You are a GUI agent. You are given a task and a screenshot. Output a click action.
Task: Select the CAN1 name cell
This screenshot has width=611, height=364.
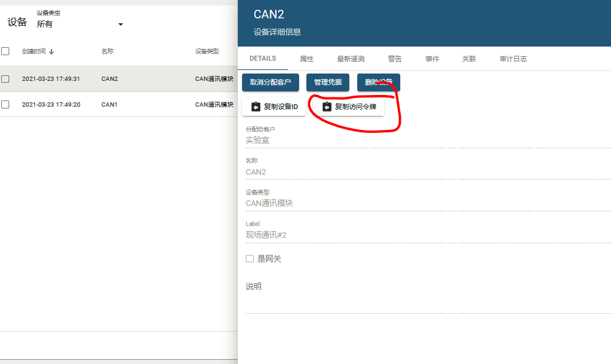tap(109, 104)
